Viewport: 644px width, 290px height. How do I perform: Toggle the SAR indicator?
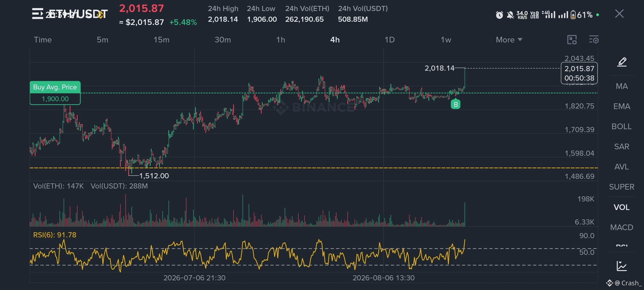pos(622,147)
